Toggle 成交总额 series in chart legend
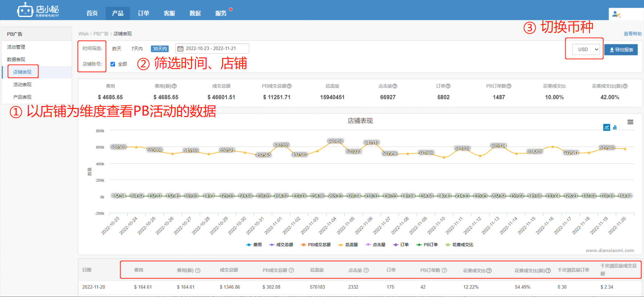644x297 pixels. point(281,245)
